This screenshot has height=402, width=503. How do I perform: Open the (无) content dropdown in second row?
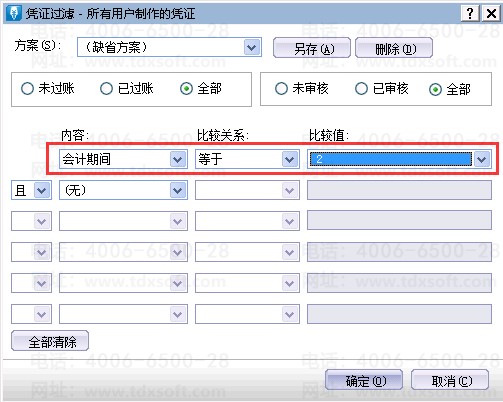(x=178, y=190)
